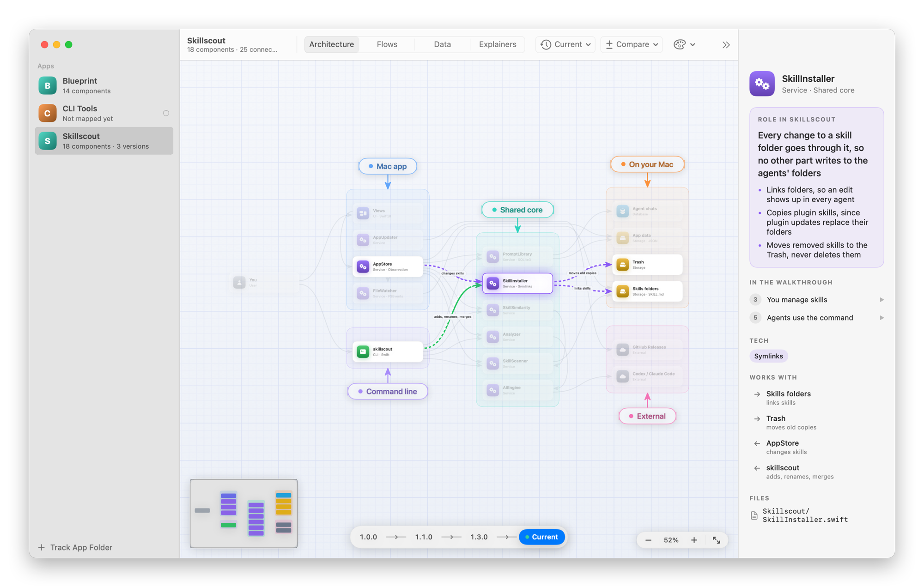Select the Current version pill
The image size is (924, 587).
pos(541,537)
